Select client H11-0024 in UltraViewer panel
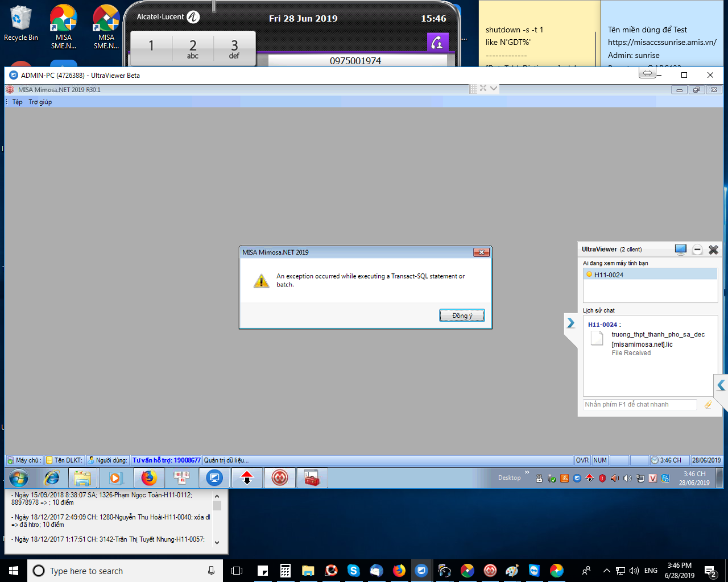This screenshot has width=728, height=582. coord(650,275)
